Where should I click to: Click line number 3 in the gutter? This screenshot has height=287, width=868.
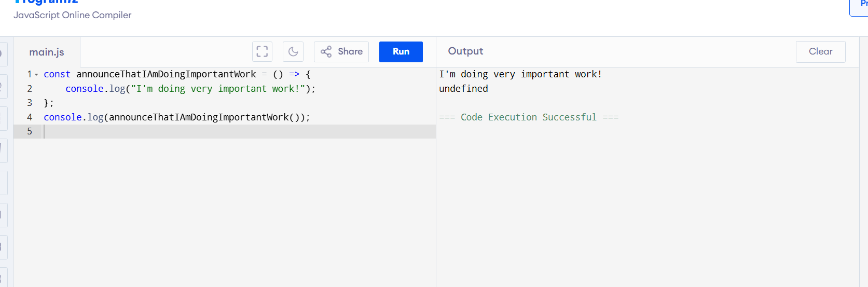(x=30, y=103)
